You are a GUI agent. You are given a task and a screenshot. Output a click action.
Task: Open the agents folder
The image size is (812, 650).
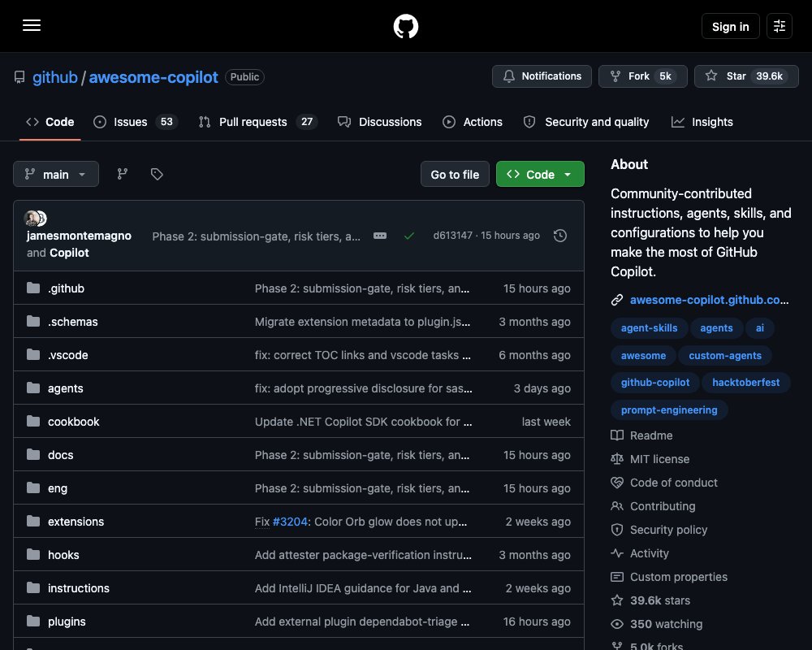pyautogui.click(x=65, y=388)
